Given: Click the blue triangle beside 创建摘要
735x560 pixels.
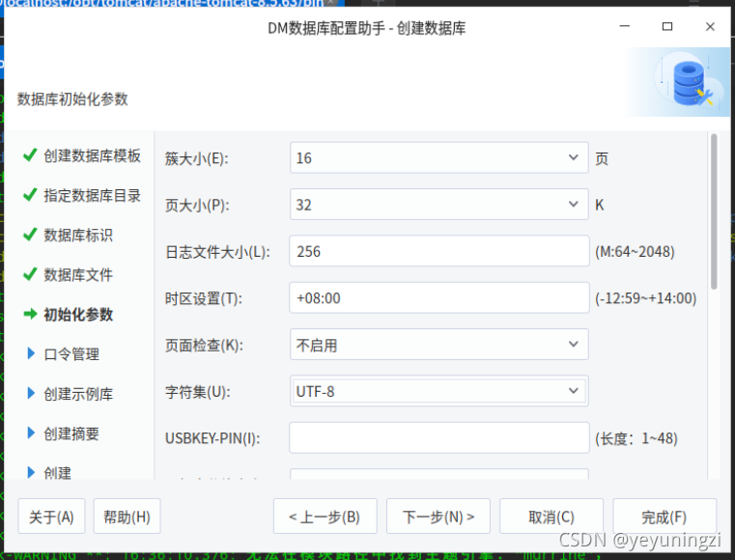Looking at the screenshot, I should pyautogui.click(x=31, y=433).
